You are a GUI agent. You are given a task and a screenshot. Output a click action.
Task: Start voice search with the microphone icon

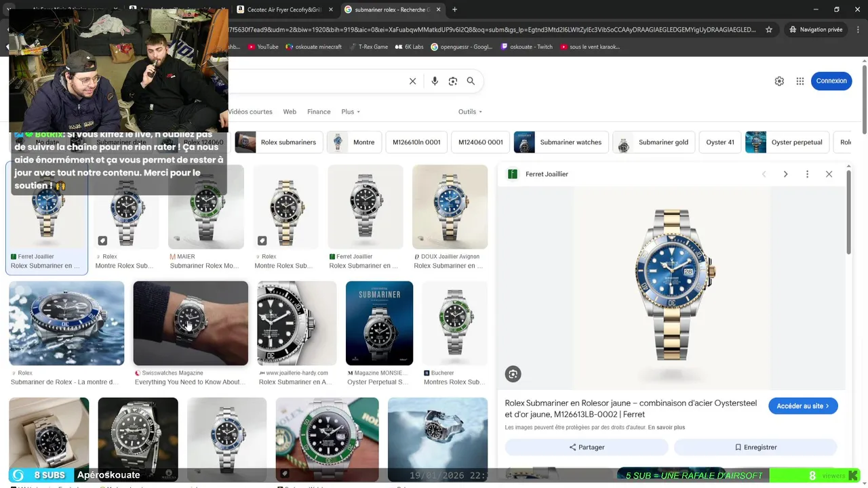coord(435,81)
